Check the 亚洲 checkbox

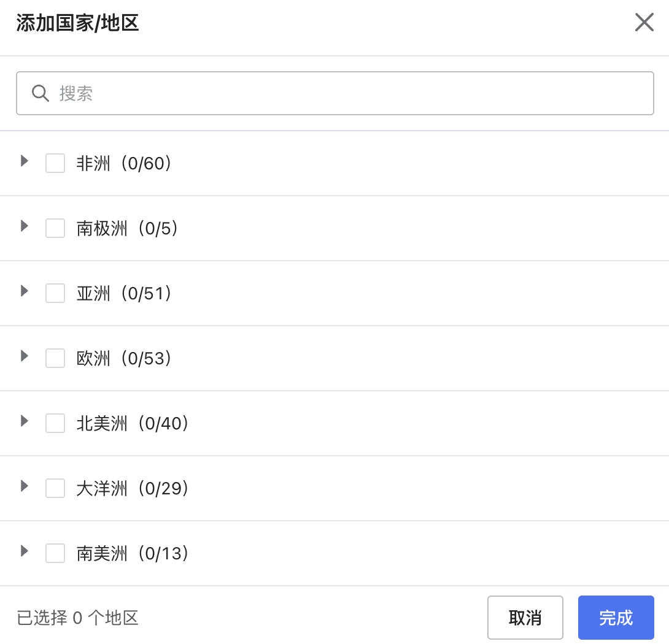tap(55, 293)
